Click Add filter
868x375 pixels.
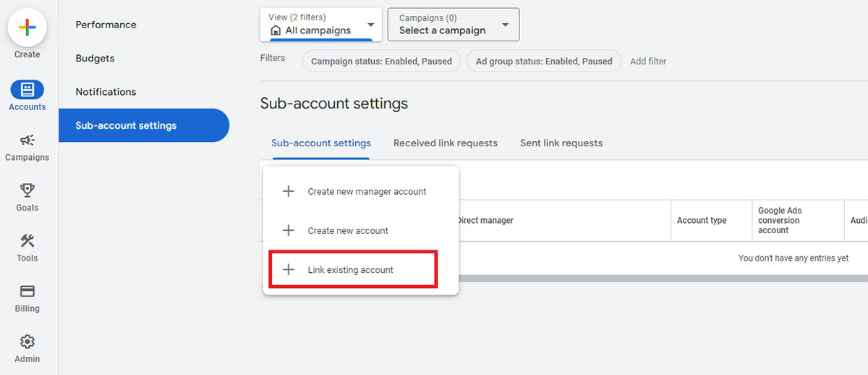648,62
